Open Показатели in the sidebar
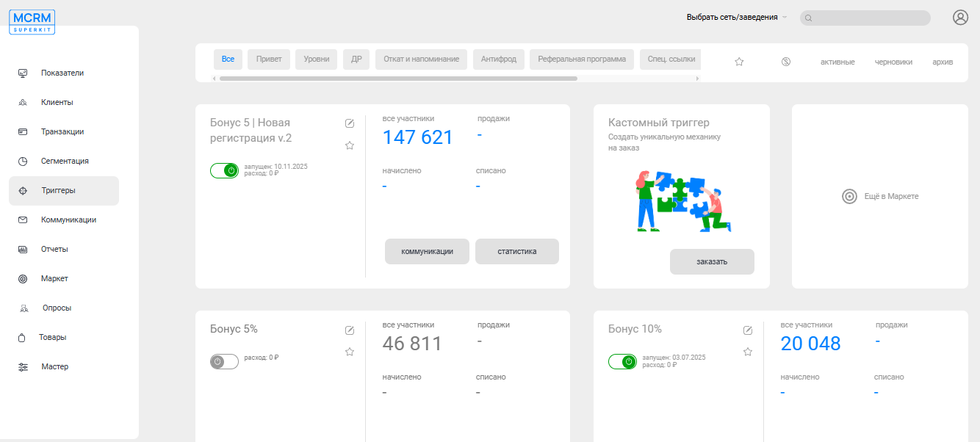This screenshot has width=980, height=442. pyautogui.click(x=62, y=73)
